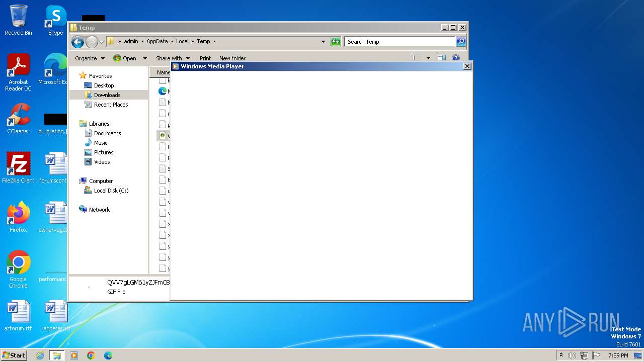Viewport: 644px width, 362px height.
Task: Select Favorites in navigation pane
Action: [100, 76]
